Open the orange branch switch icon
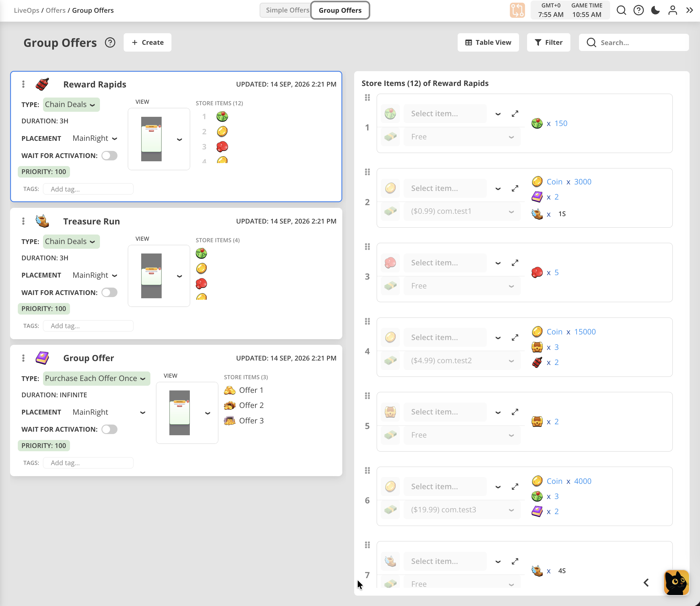Viewport: 700px width, 606px height. (x=517, y=10)
